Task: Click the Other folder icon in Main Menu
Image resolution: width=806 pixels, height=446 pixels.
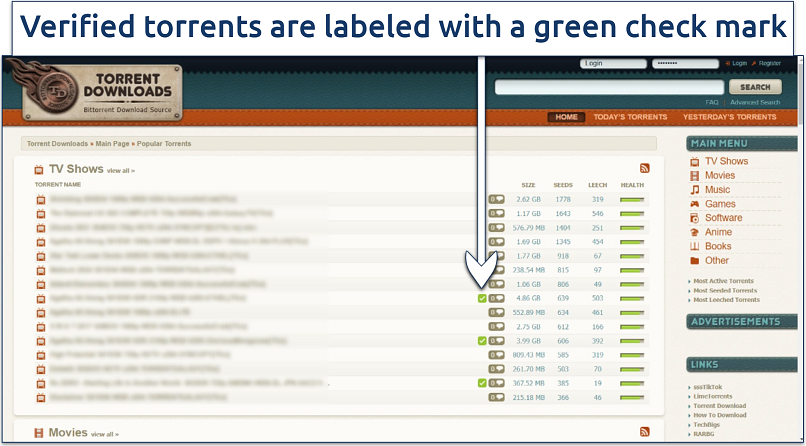Action: [695, 261]
